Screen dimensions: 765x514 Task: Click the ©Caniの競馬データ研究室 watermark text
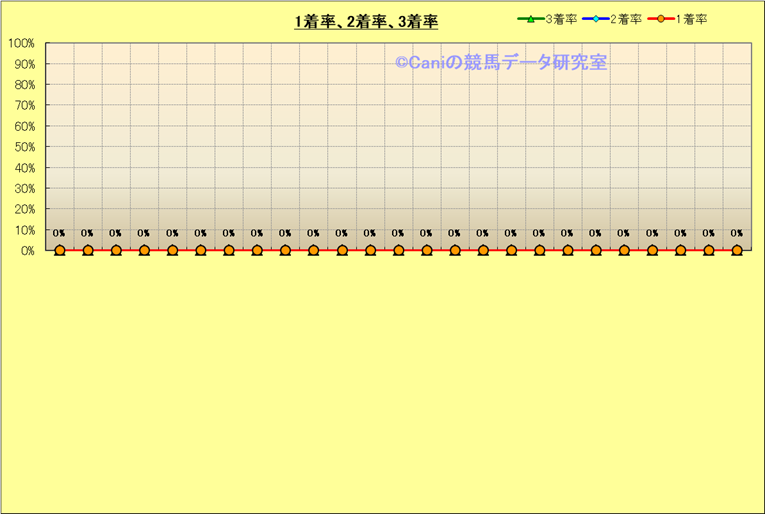500,63
